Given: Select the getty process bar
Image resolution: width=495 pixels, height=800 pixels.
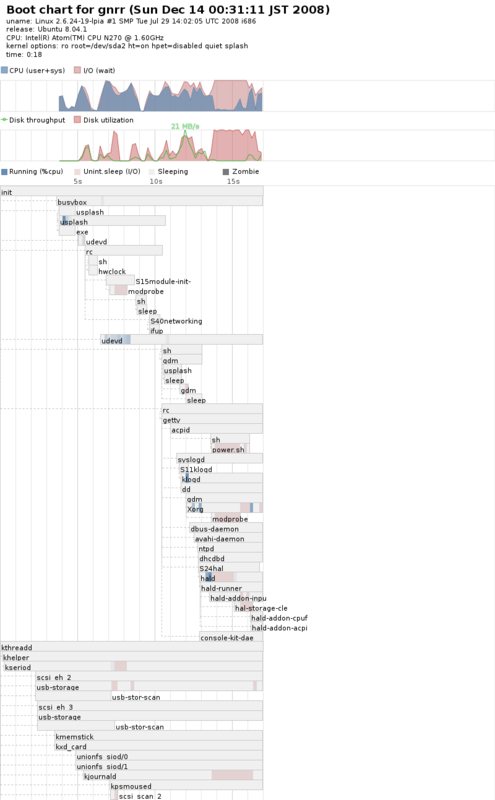Looking at the screenshot, I should tap(212, 420).
